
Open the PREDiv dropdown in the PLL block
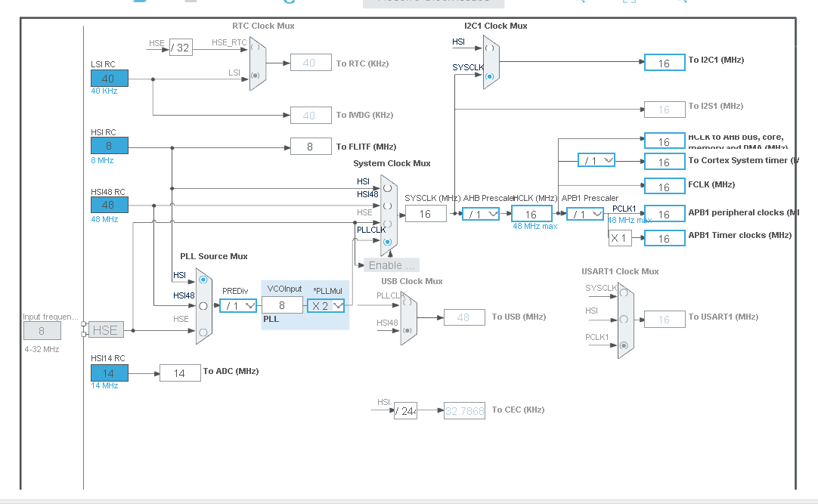237,305
